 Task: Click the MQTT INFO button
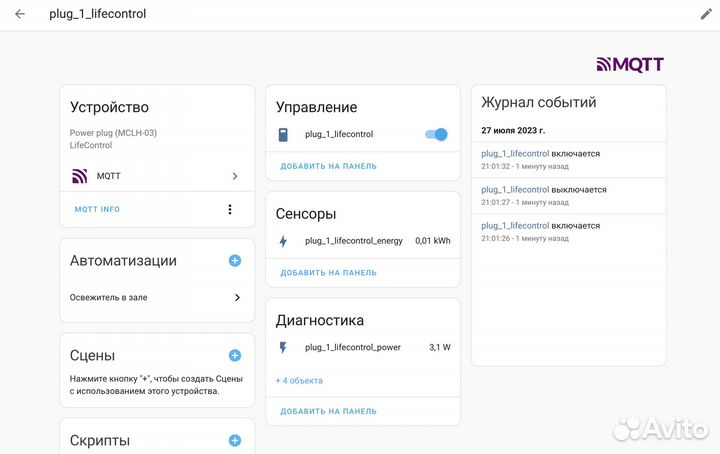(97, 209)
